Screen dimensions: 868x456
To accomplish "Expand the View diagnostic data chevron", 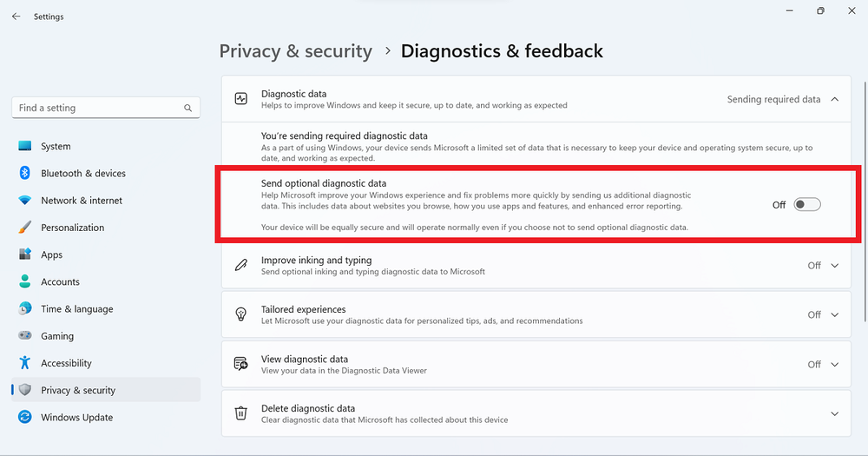I will pos(834,365).
